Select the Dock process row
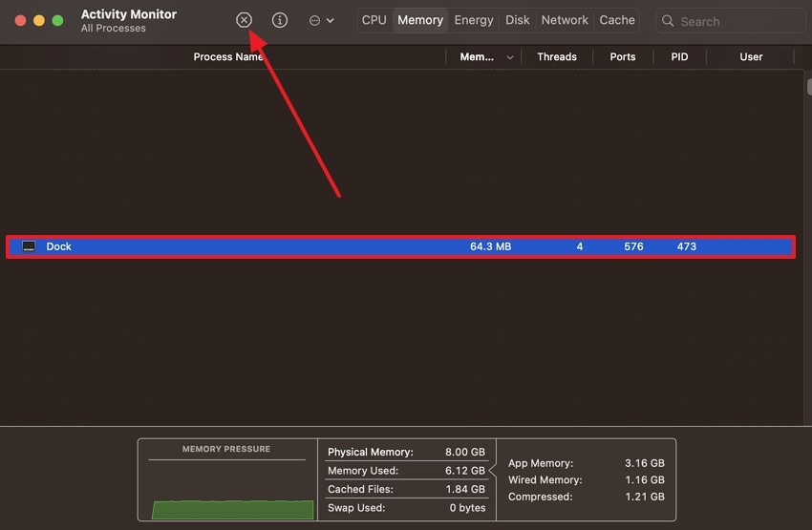Screen dimensions: 812x530 point(401,247)
